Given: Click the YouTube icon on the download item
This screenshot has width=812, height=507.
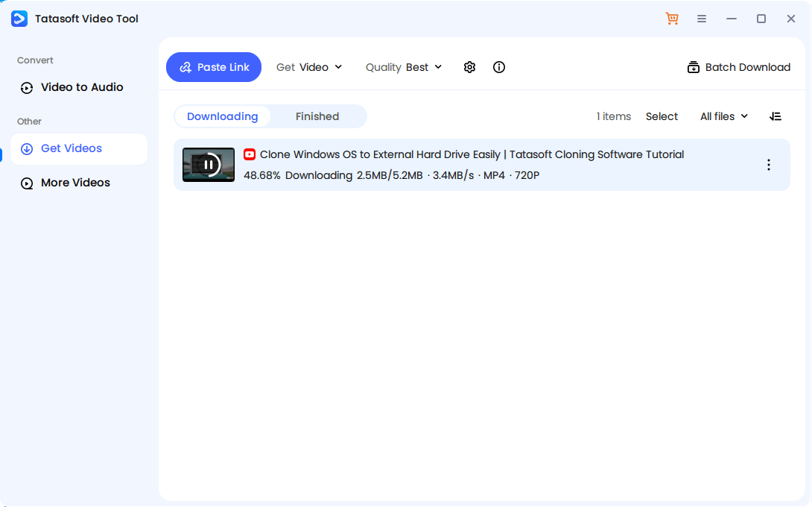Looking at the screenshot, I should click(x=250, y=154).
